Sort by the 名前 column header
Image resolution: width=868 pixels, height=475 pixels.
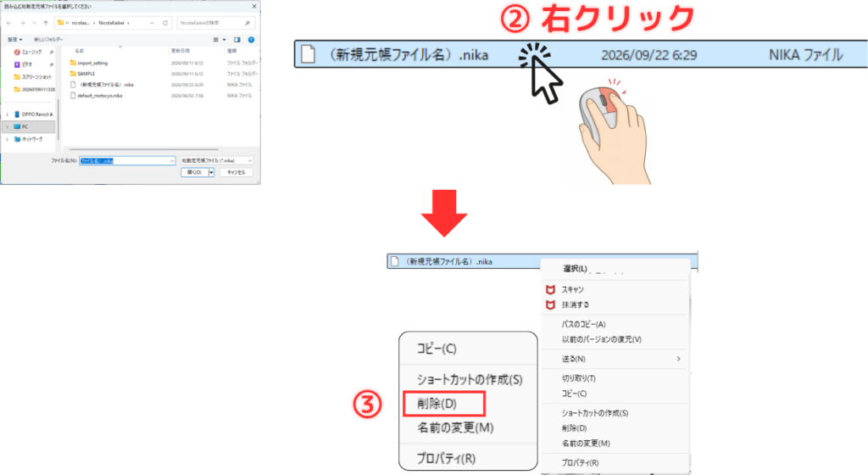[79, 51]
